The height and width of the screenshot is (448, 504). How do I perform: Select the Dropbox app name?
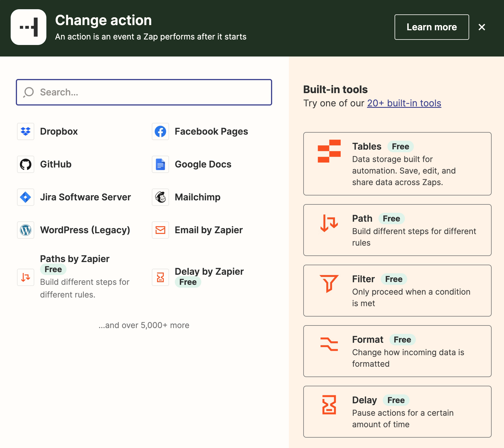coord(59,131)
